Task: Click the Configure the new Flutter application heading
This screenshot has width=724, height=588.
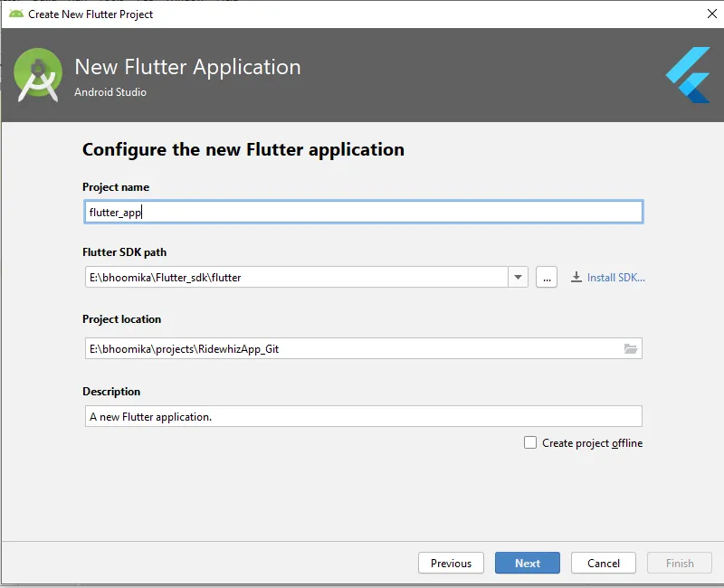Action: 243,149
